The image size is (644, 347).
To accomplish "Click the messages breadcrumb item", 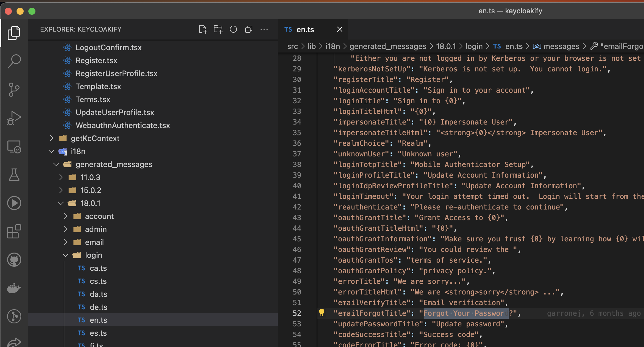I will click(561, 46).
